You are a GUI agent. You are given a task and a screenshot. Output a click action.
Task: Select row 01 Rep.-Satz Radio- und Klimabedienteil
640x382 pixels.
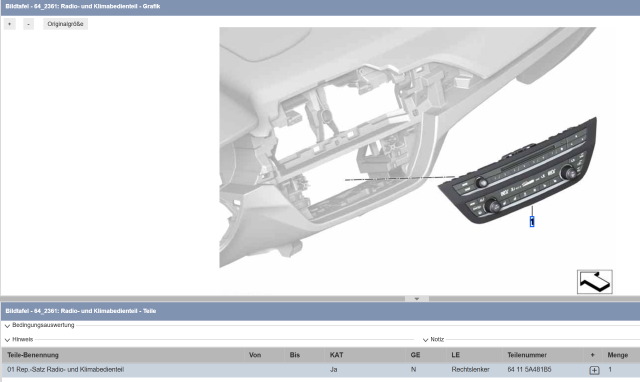pyautogui.click(x=320, y=370)
